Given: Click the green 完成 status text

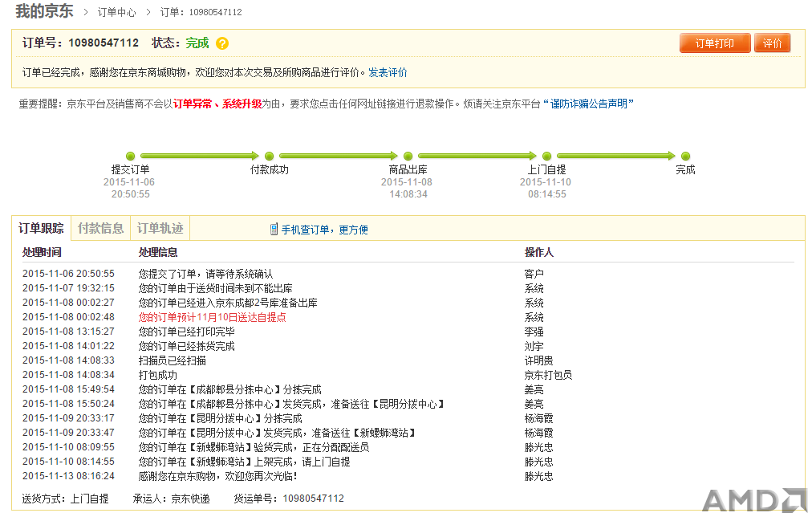Looking at the screenshot, I should [x=197, y=43].
